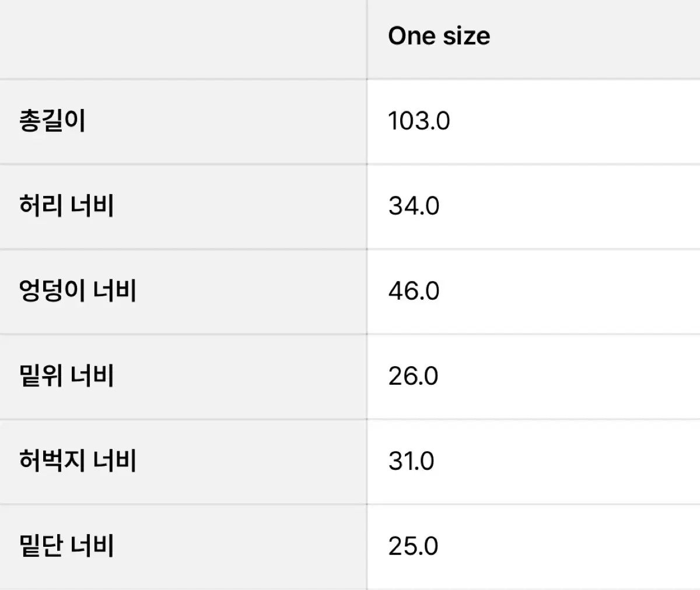This screenshot has height=590, width=700.
Task: Click the 46.0 hip width value
Action: [x=414, y=292]
